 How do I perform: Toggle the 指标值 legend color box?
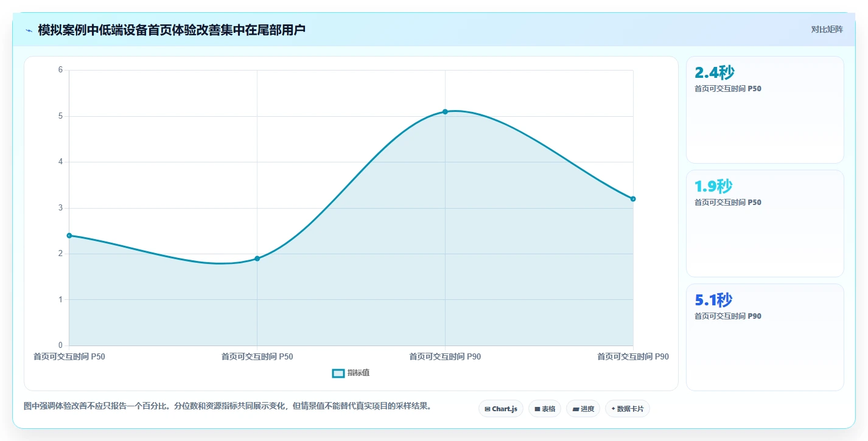coord(338,373)
